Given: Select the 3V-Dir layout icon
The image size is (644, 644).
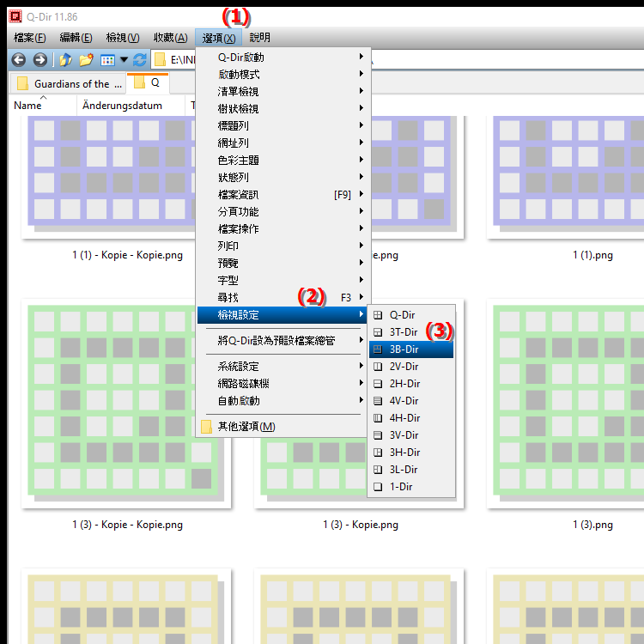Looking at the screenshot, I should tap(378, 435).
